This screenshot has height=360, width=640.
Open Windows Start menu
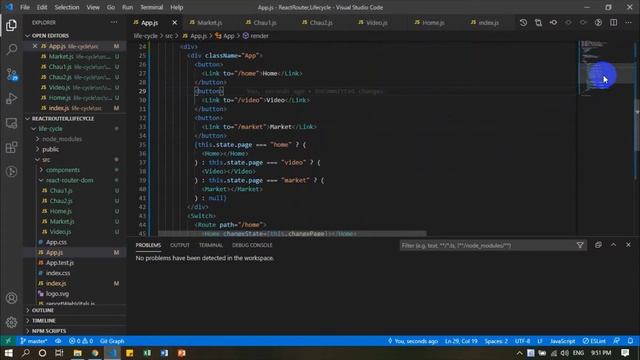pos(8,353)
